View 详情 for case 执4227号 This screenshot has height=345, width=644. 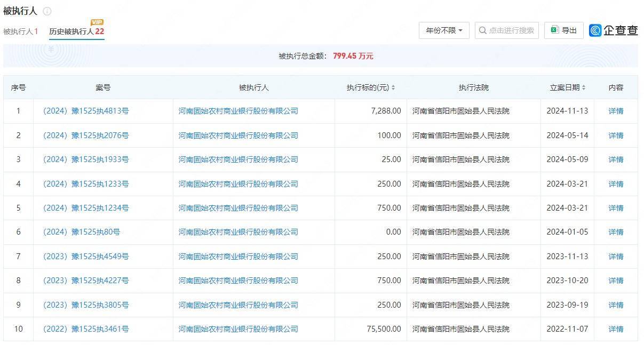click(616, 280)
